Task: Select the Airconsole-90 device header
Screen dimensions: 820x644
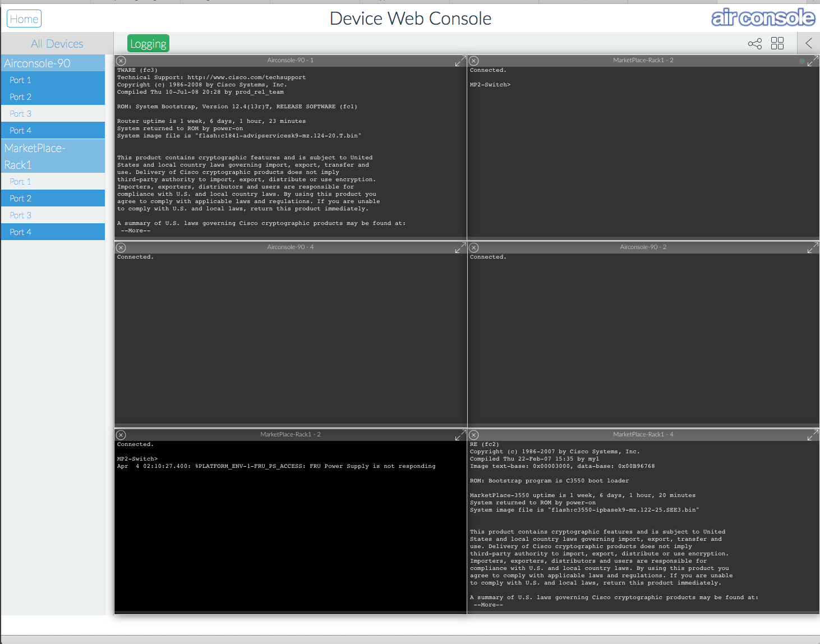Action: [53, 63]
